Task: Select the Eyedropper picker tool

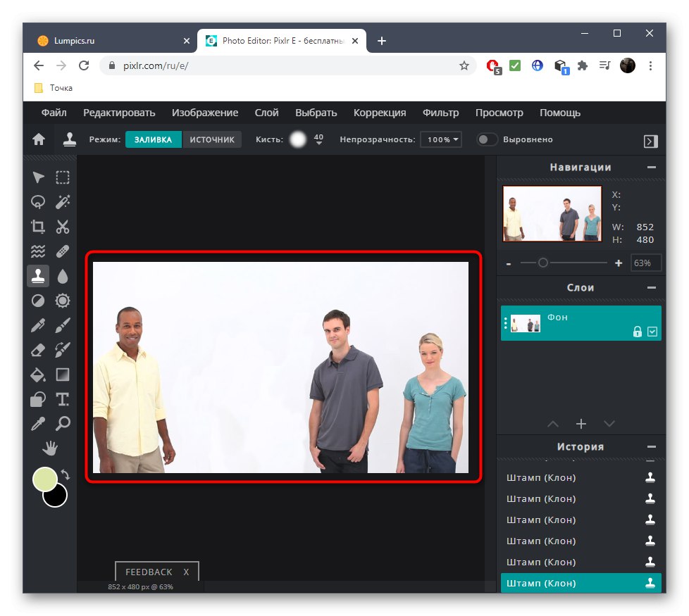Action: [x=38, y=424]
